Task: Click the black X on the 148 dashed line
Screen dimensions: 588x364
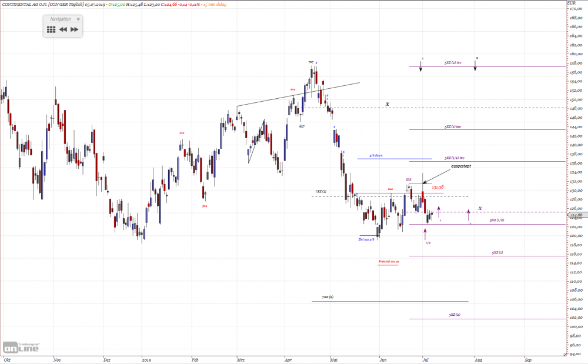Action: (387, 104)
